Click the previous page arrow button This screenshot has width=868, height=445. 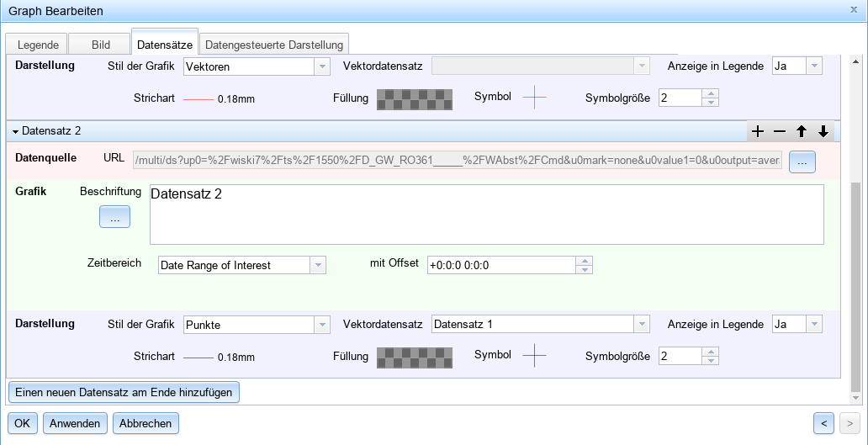824,423
